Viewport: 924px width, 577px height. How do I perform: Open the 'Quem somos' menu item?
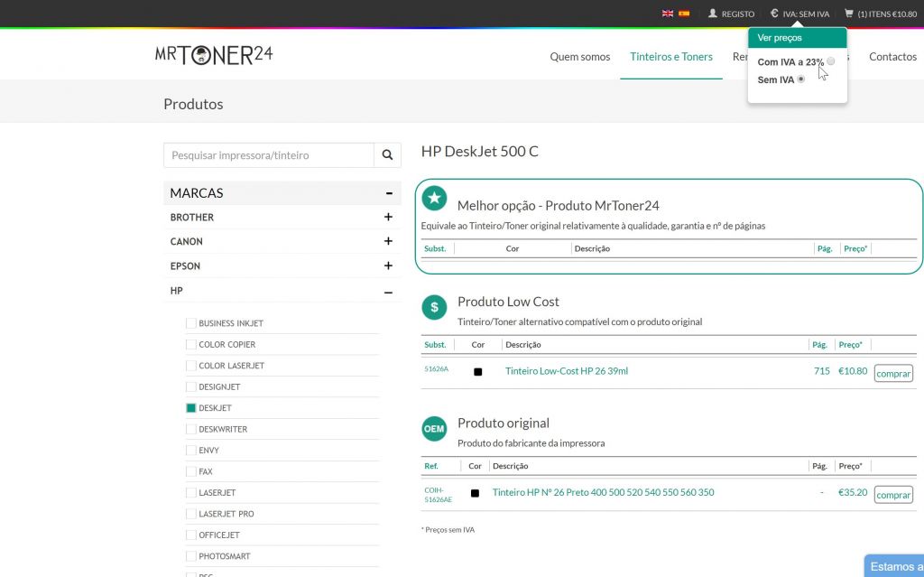(x=580, y=57)
